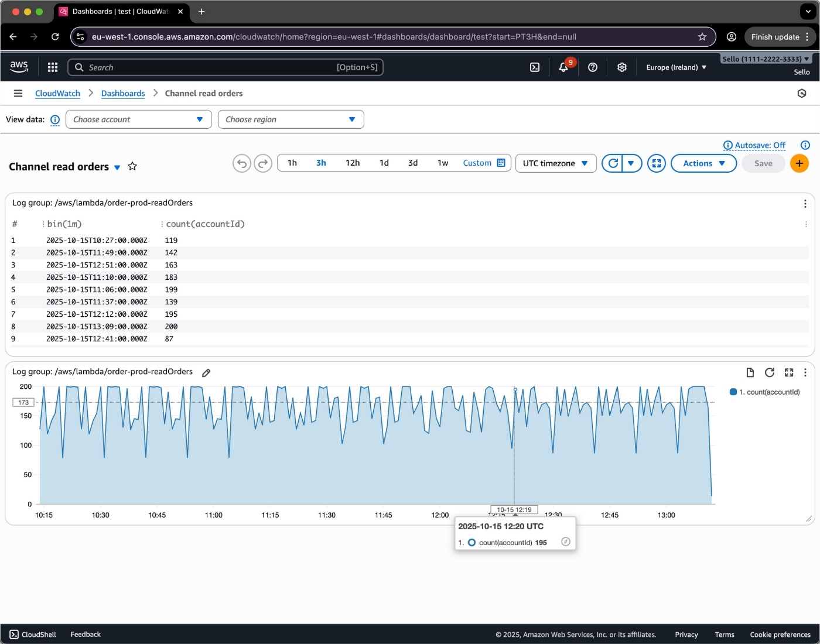The height and width of the screenshot is (644, 820).
Task: Open the Choose account dropdown
Action: click(x=138, y=119)
